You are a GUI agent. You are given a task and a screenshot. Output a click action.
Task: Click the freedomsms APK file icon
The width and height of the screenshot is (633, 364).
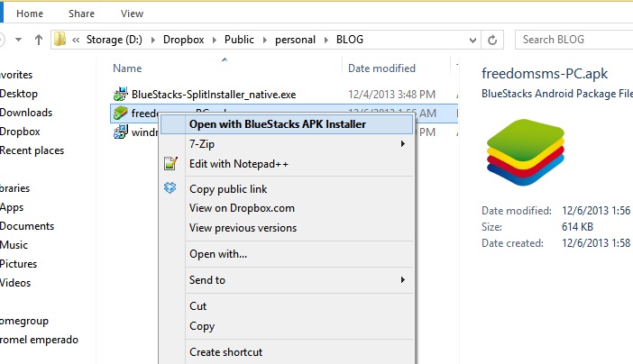(121, 114)
